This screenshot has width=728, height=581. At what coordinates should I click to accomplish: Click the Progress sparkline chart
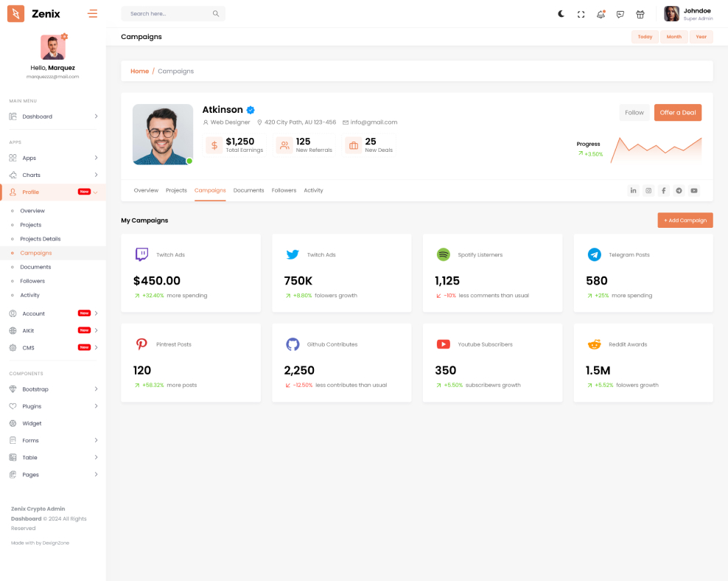point(655,149)
